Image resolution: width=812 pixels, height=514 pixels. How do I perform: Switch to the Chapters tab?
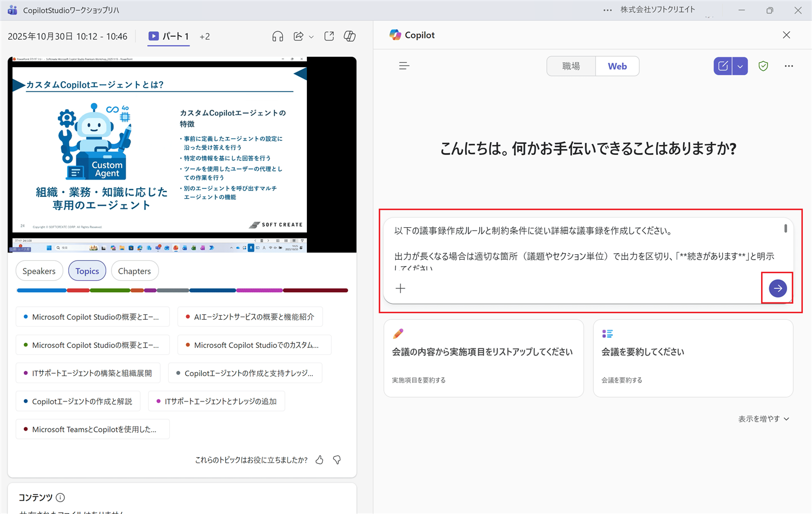134,271
